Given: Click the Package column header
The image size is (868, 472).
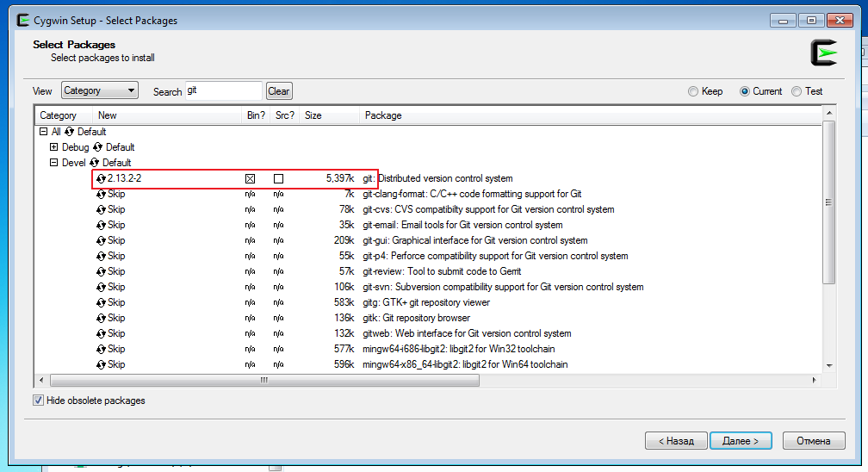Looking at the screenshot, I should click(x=591, y=115).
